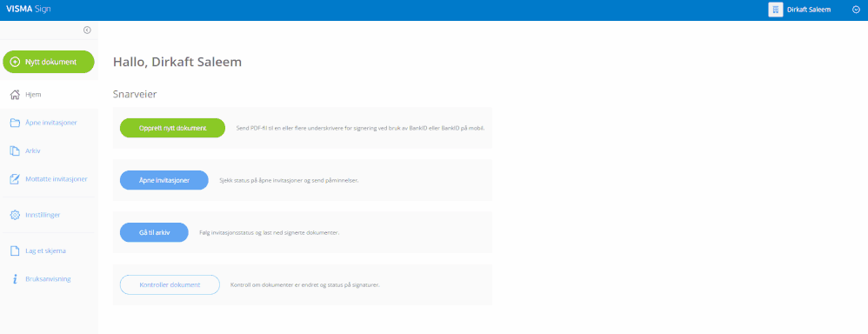The height and width of the screenshot is (334, 868).
Task: Click the Send PDF-fil description text
Action: 360,128
